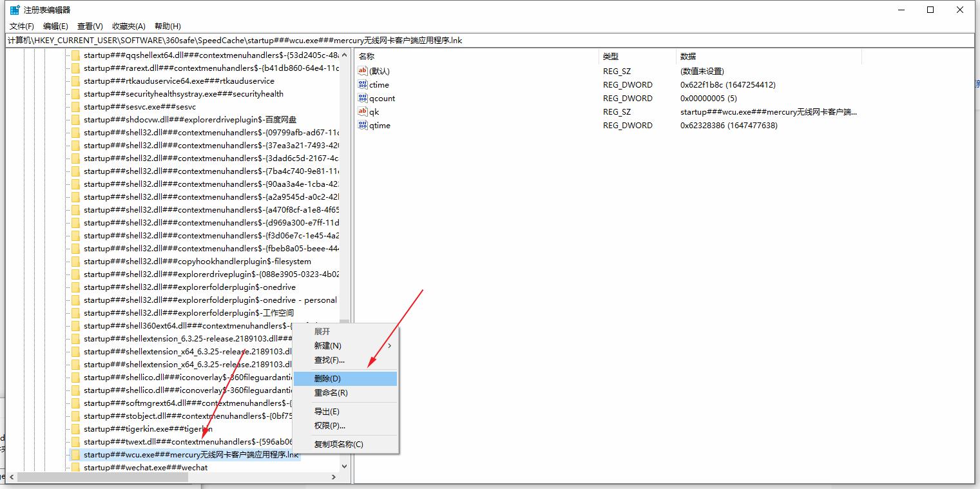980x489 pixels.
Task: Select 删除(D) in the context menu
Action: point(327,379)
